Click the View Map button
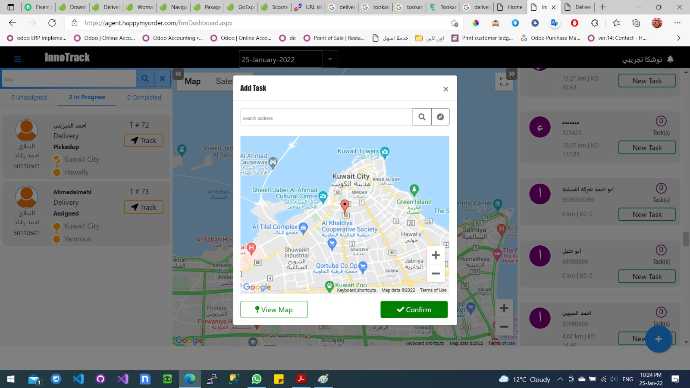Screen dimensions: 690x388 pyautogui.click(x=274, y=309)
